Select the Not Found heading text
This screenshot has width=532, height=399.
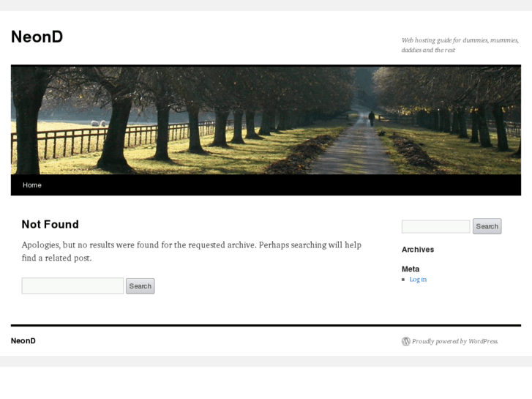click(50, 225)
